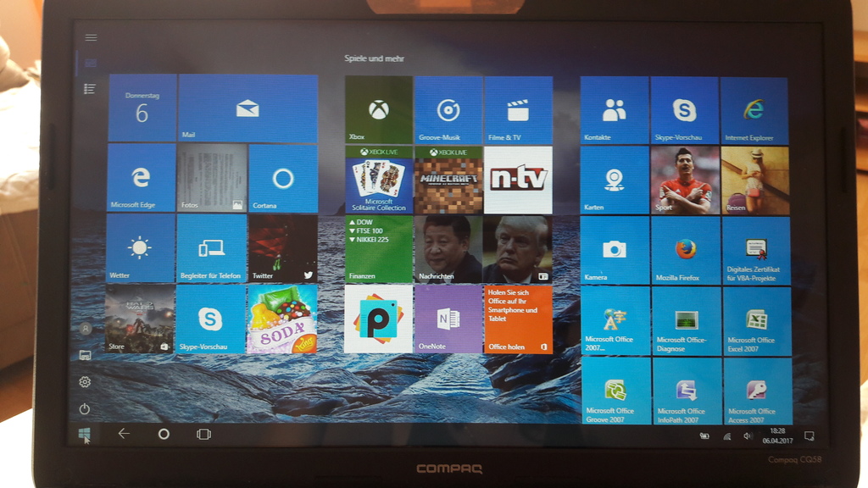The width and height of the screenshot is (868, 488).
Task: Open network icon in system tray
Action: [x=726, y=436]
